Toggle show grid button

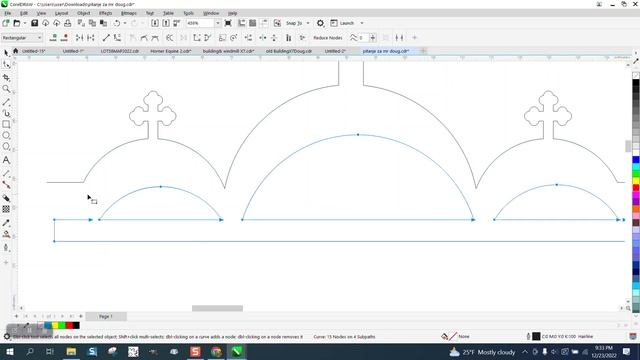click(x=253, y=23)
